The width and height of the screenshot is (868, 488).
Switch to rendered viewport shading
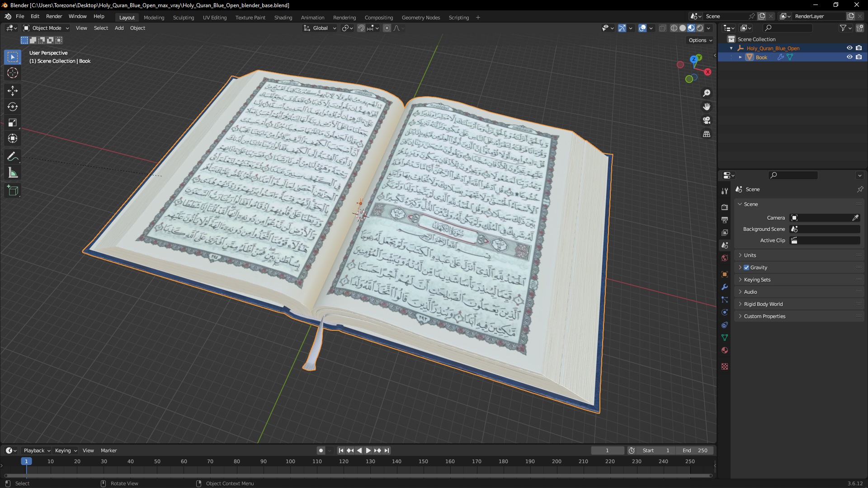coord(700,28)
